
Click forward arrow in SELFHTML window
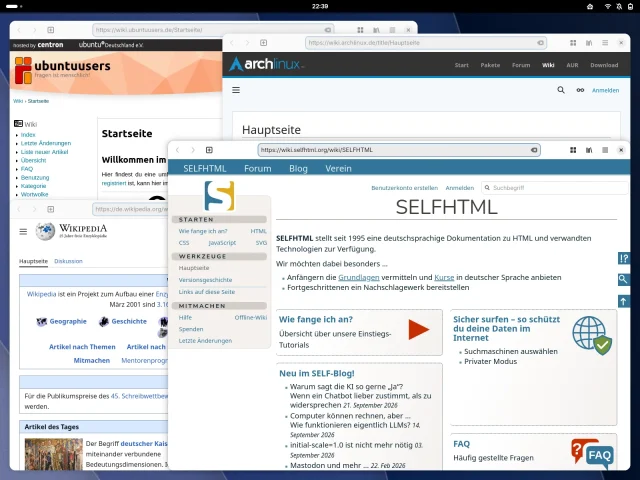pos(193,150)
